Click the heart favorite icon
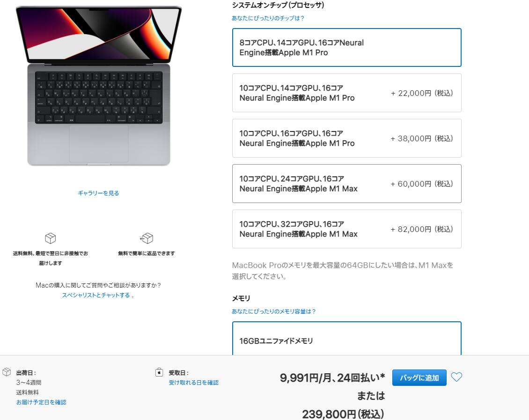 [456, 377]
